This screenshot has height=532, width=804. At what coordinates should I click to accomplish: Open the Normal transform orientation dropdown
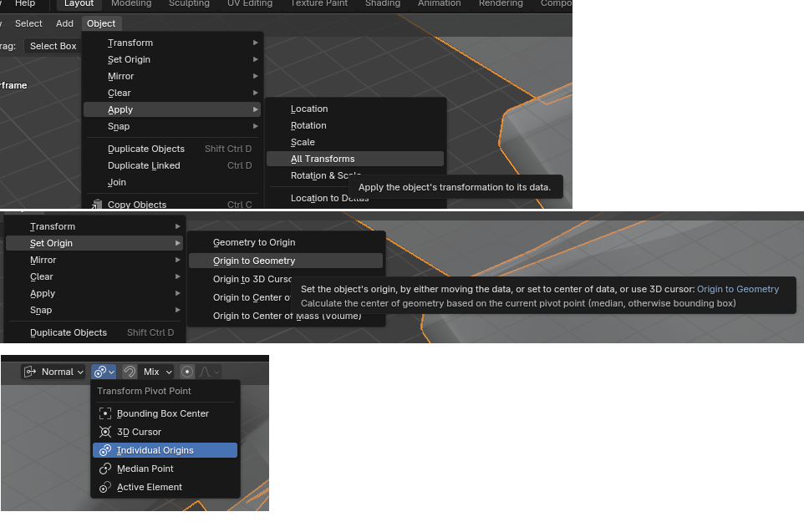coord(53,372)
